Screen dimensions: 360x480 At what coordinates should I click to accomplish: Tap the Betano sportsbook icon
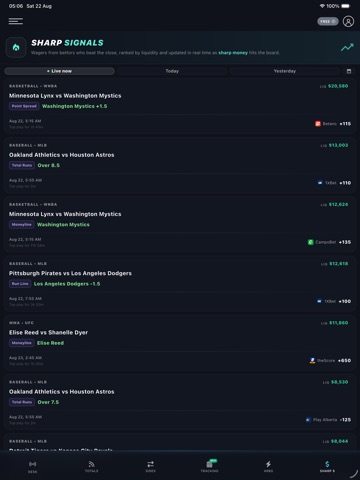click(x=318, y=124)
